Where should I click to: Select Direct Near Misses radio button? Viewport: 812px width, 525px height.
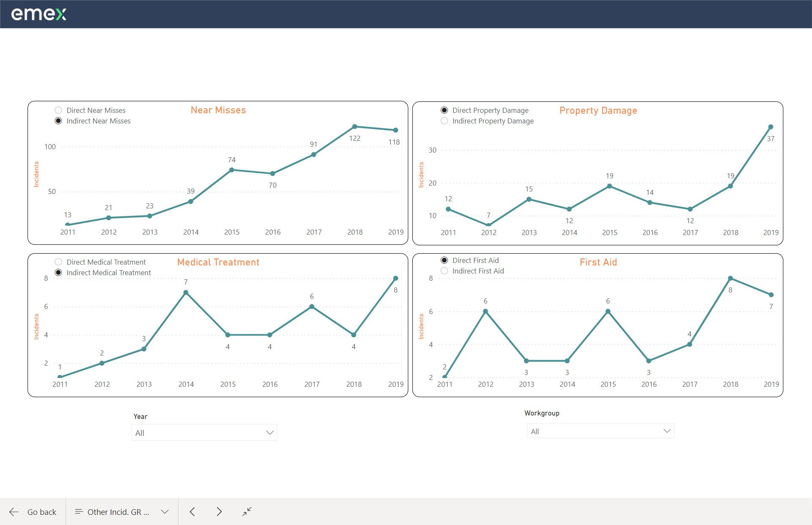tap(58, 110)
